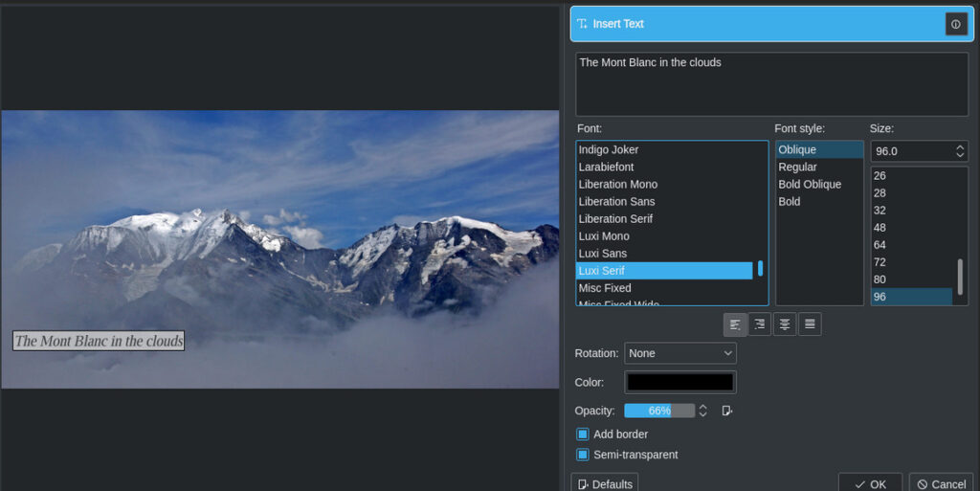Screen dimensions: 980x491
Task: Click the size list scrollbar handle
Action: coord(960,277)
